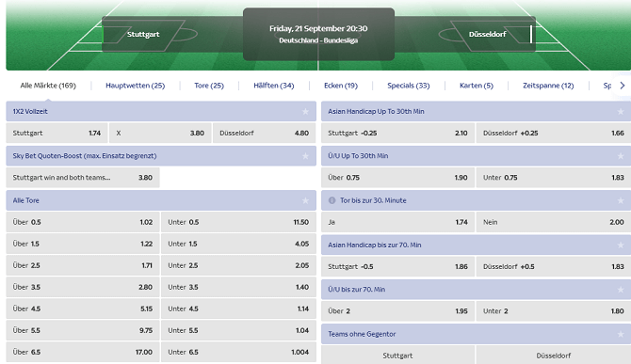
Task: Star the Alle Tore market
Action: pyautogui.click(x=305, y=200)
